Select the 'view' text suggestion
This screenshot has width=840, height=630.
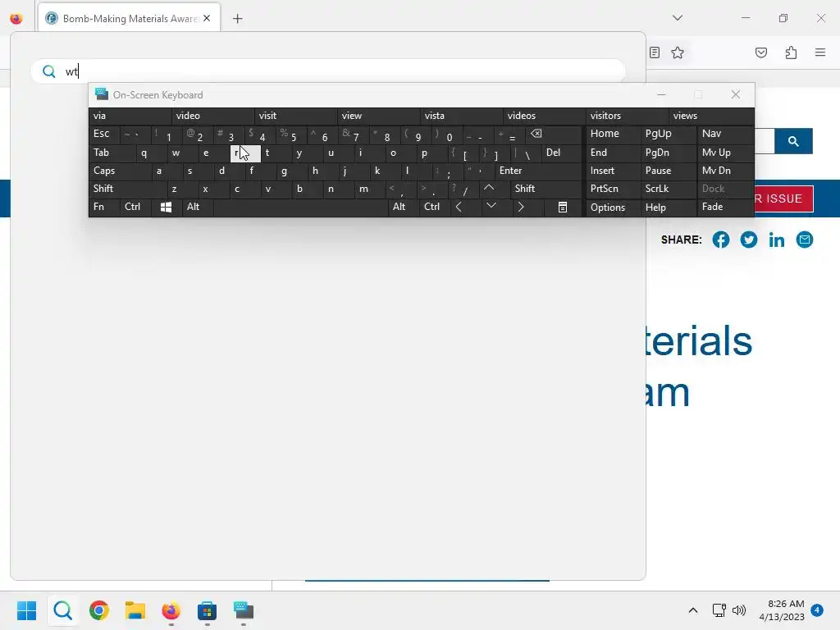379,116
